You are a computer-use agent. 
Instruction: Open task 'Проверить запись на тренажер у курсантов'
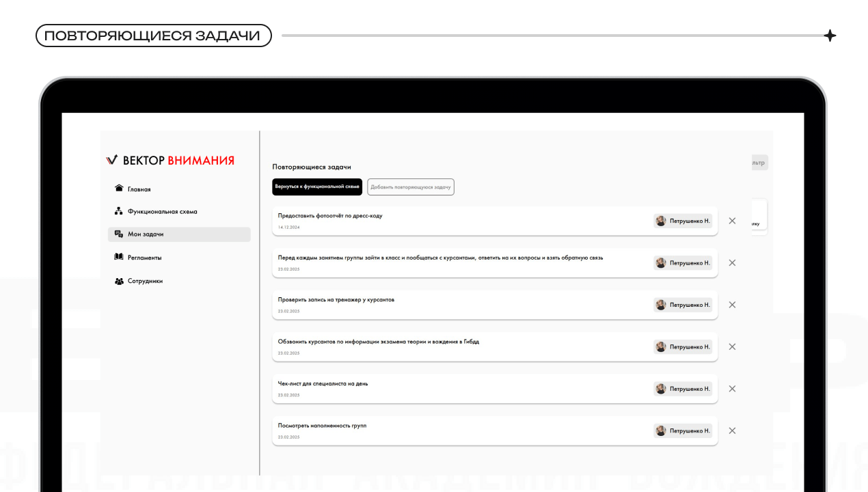coord(495,305)
